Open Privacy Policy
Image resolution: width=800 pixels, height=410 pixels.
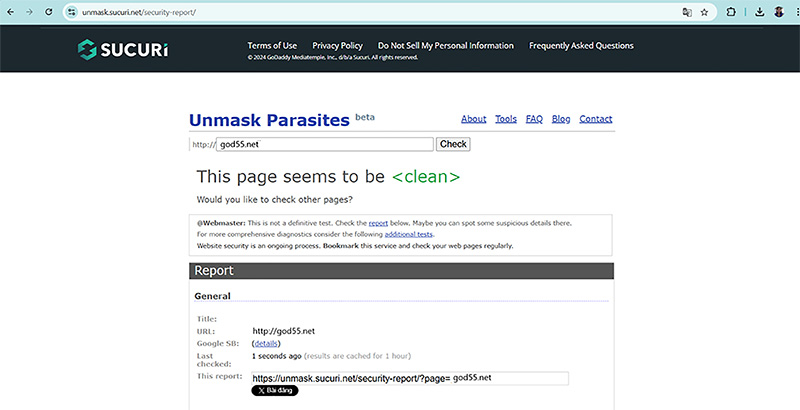coord(337,45)
